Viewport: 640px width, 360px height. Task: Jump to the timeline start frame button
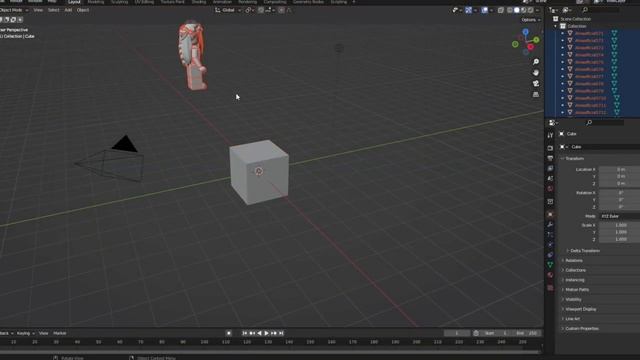244,333
